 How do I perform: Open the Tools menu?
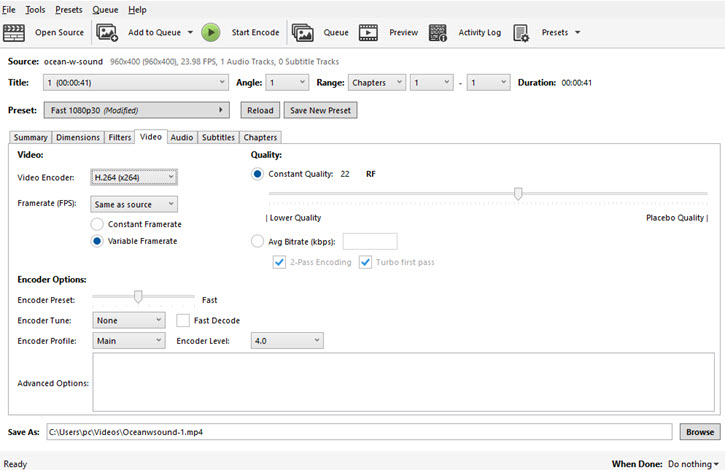[35, 10]
